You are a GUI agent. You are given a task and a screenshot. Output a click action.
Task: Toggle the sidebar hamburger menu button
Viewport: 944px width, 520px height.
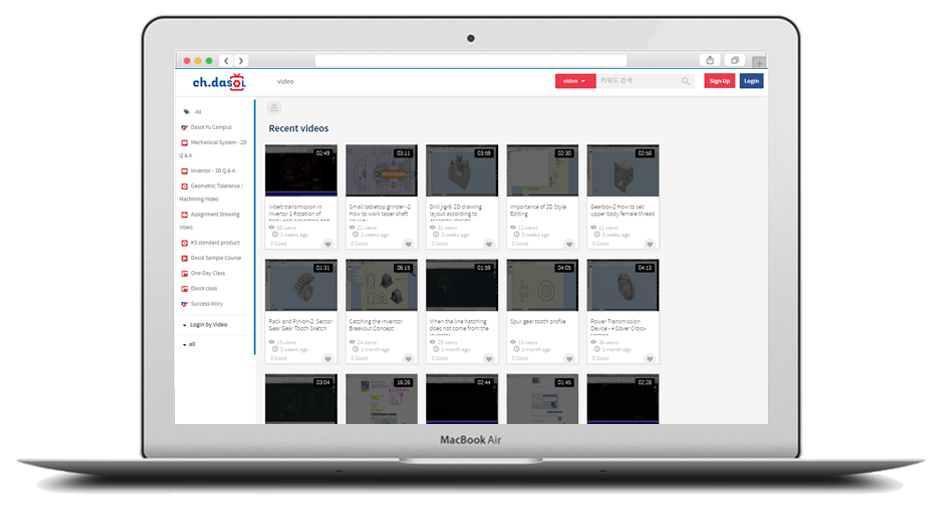(275, 108)
